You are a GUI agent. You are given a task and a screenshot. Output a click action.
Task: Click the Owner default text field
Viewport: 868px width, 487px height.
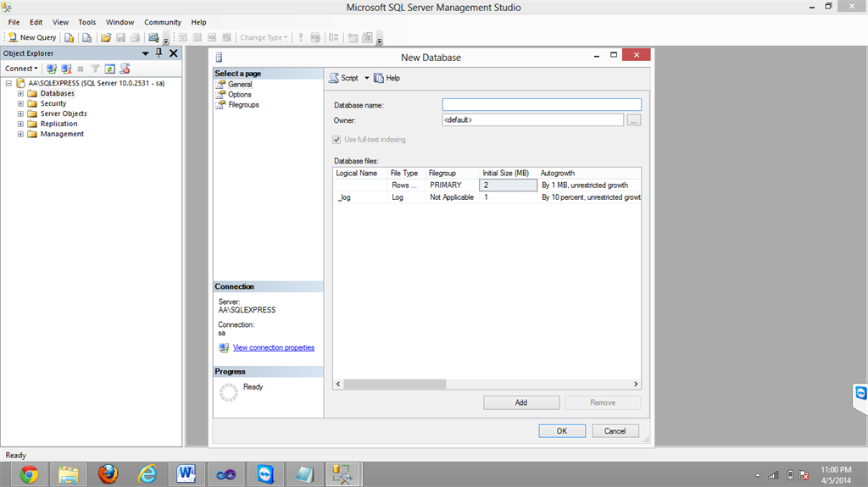532,120
